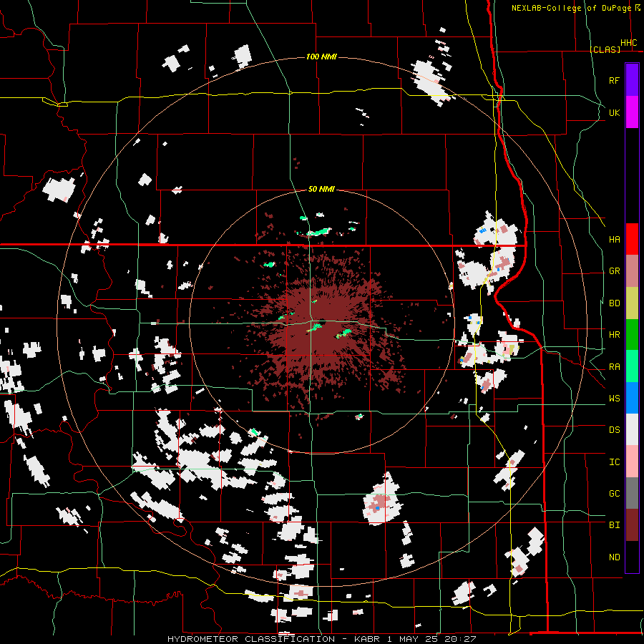644x644 pixels.
Task: Click the HHC product label
Action: click(x=628, y=43)
